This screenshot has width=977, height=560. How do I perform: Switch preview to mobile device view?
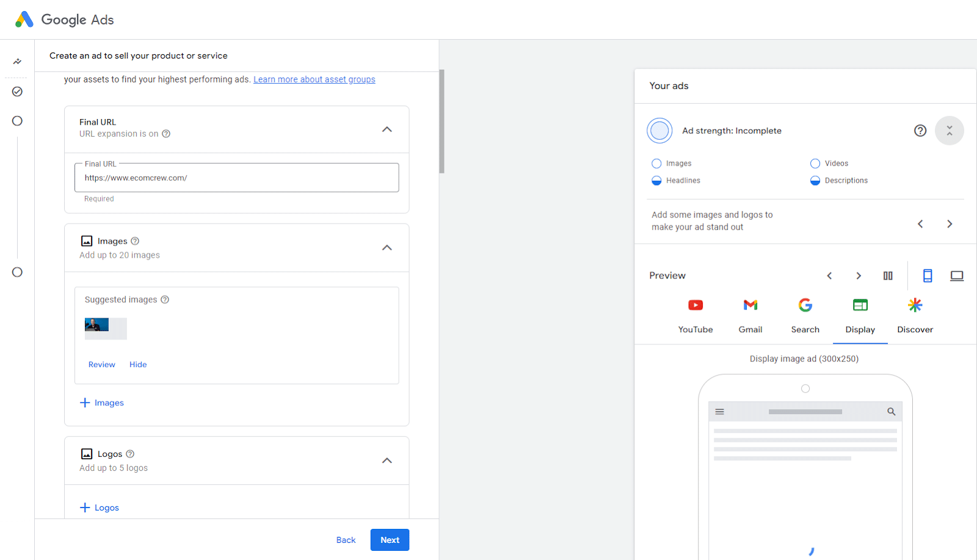928,276
